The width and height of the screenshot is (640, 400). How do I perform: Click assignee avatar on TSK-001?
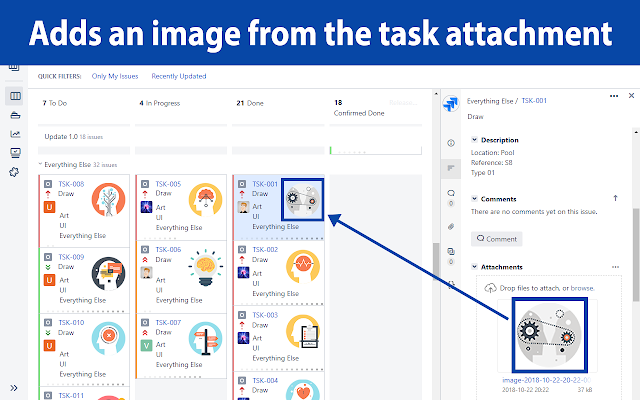coord(243,207)
